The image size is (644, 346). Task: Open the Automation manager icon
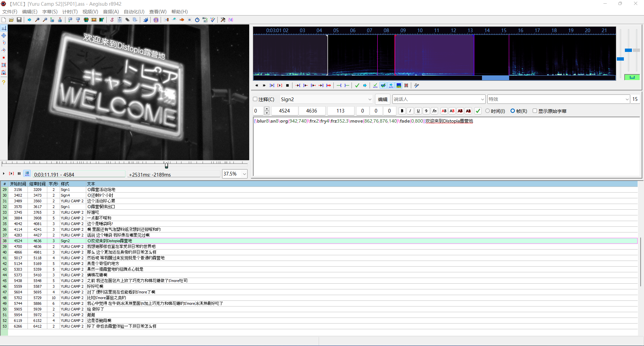coord(146,20)
